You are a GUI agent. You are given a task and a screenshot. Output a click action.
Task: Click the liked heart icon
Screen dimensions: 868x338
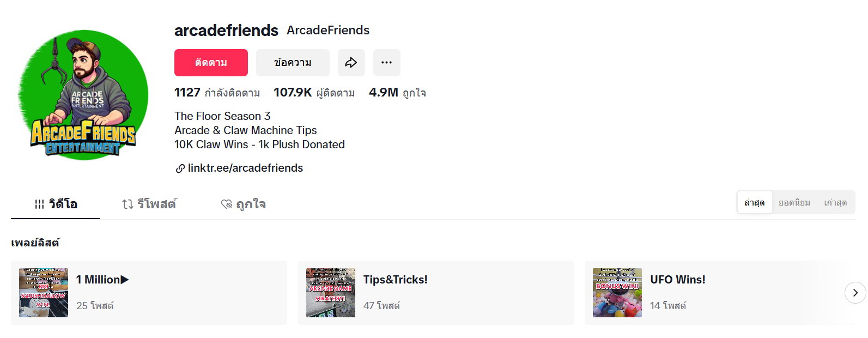pyautogui.click(x=227, y=204)
